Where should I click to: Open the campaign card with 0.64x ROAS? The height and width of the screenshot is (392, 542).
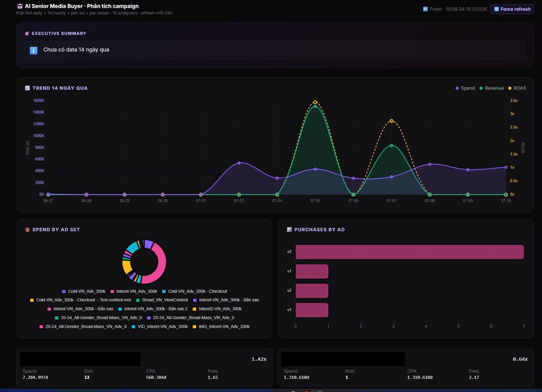click(406, 367)
